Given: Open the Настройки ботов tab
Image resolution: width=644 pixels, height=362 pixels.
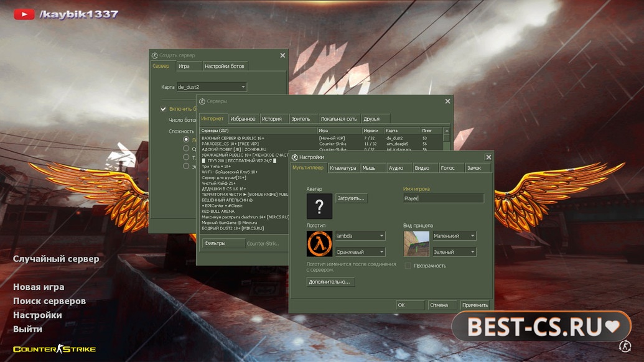Looking at the screenshot, I should [x=225, y=66].
